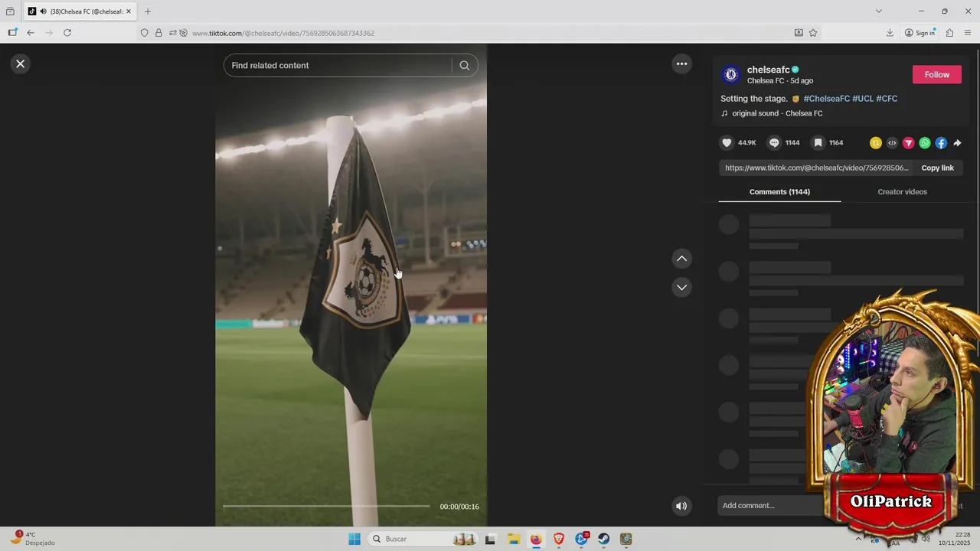Open the browser hamburger application menu
Screen dimensions: 980x551
click(x=968, y=33)
